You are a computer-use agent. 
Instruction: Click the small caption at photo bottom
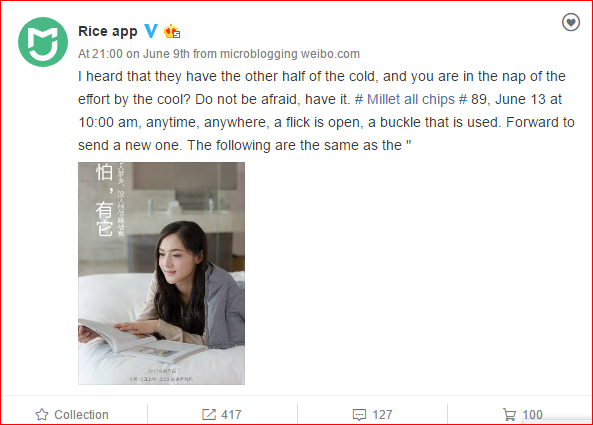pyautogui.click(x=162, y=375)
